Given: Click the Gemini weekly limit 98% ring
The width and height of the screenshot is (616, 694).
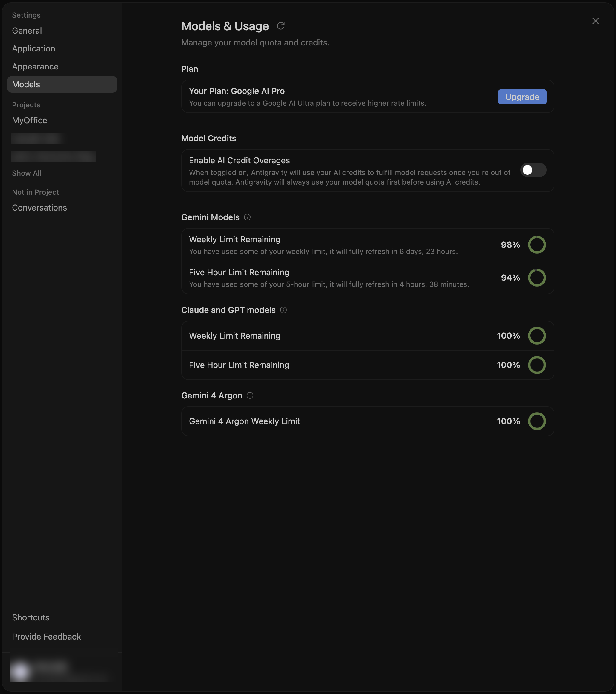Looking at the screenshot, I should 537,245.
